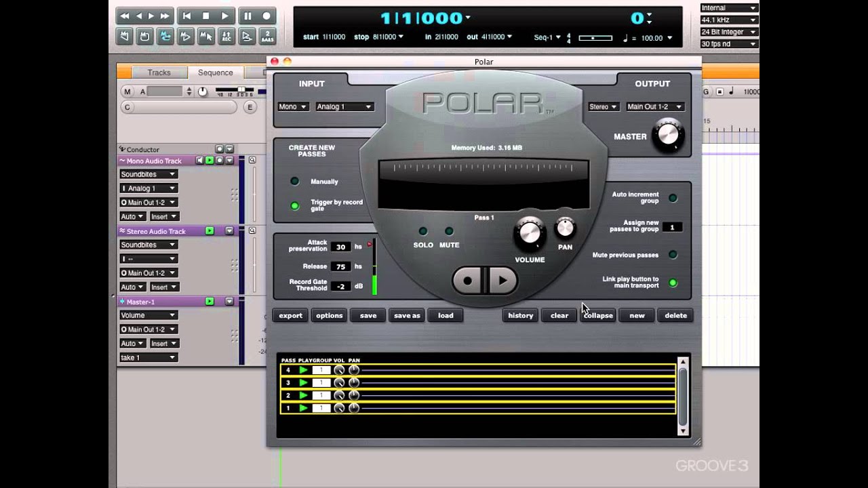868x488 pixels.
Task: Click the main transport Stop button
Action: click(206, 16)
